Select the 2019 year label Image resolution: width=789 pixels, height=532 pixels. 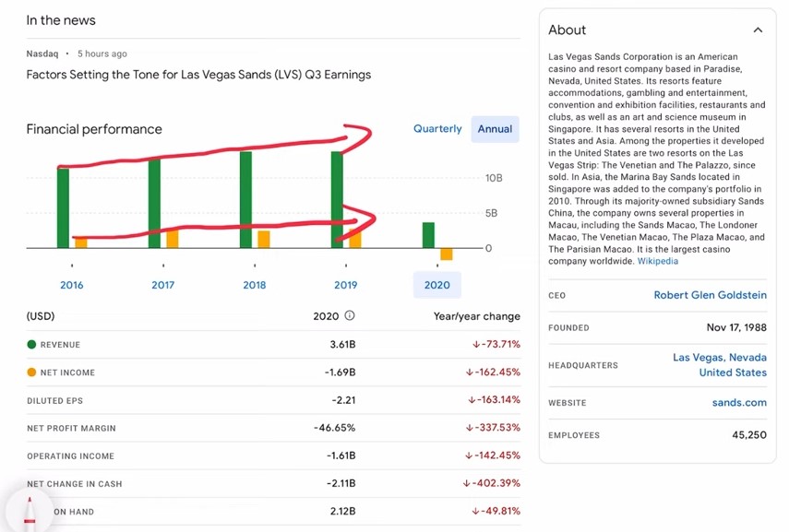tap(346, 285)
